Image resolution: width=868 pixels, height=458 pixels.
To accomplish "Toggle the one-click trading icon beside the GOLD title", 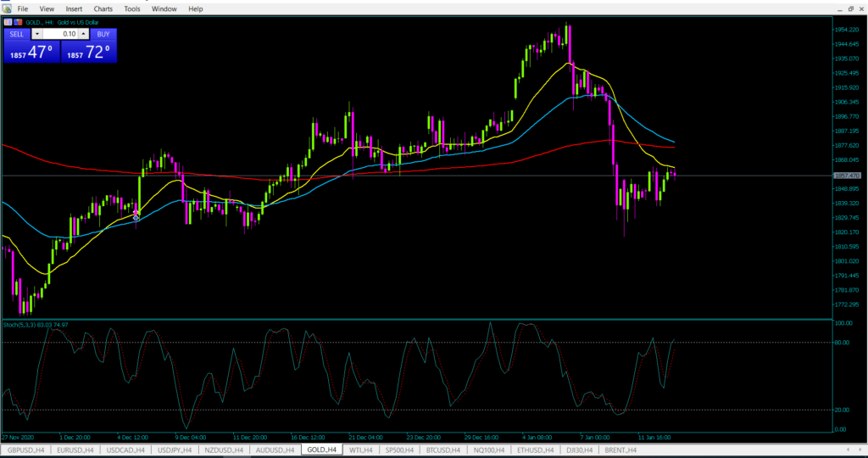I will (x=7, y=21).
